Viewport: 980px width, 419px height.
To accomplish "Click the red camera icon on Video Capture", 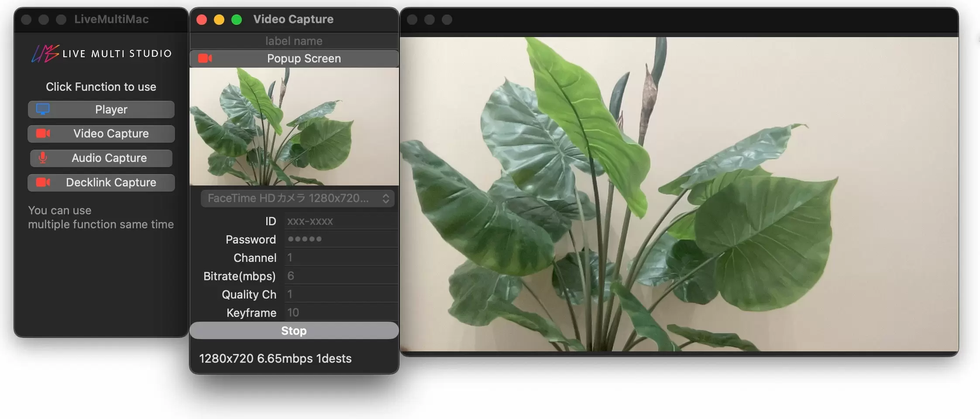I will (43, 134).
